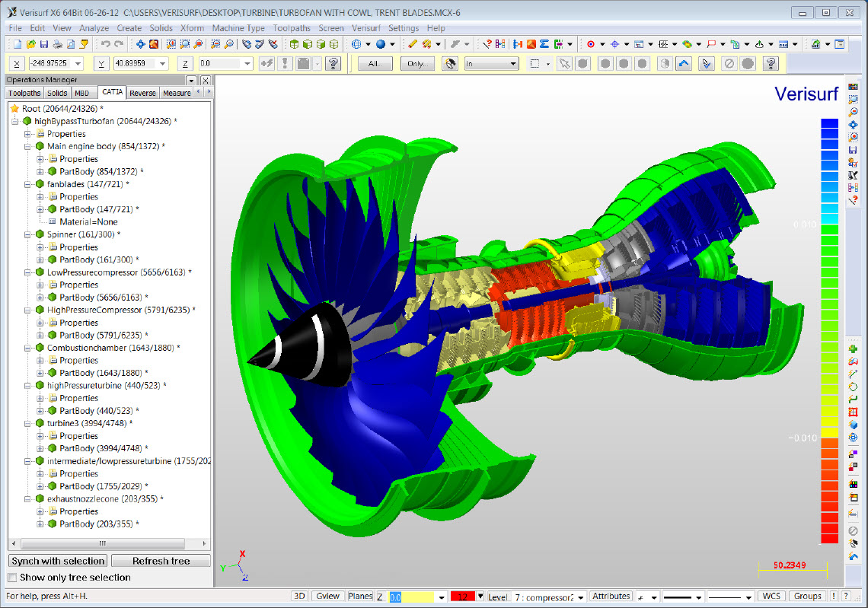
Task: Click the Refresh tree button
Action: click(161, 561)
